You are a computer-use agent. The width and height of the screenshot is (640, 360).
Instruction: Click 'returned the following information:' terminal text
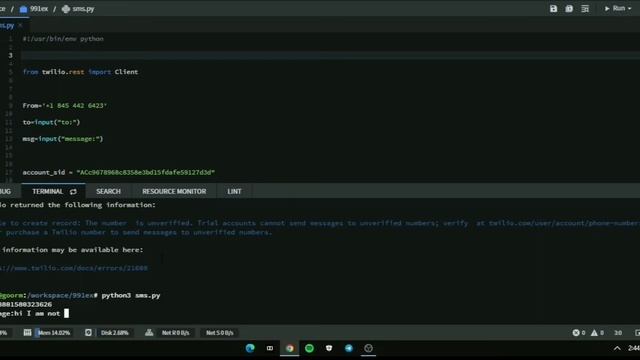(x=83, y=205)
